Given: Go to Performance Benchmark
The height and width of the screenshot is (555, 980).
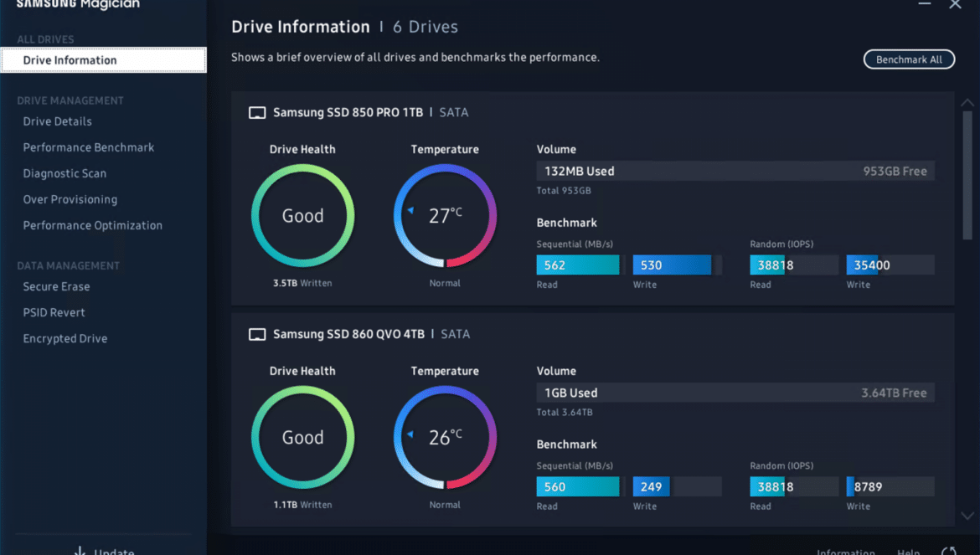Looking at the screenshot, I should (x=89, y=147).
